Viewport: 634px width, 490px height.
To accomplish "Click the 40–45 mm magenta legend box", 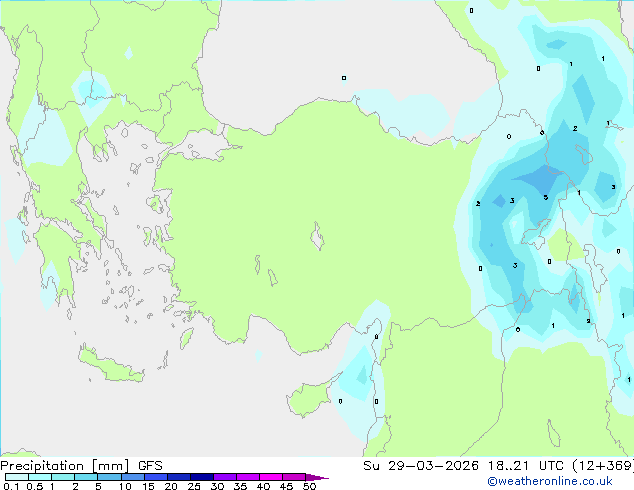I will tap(271, 477).
